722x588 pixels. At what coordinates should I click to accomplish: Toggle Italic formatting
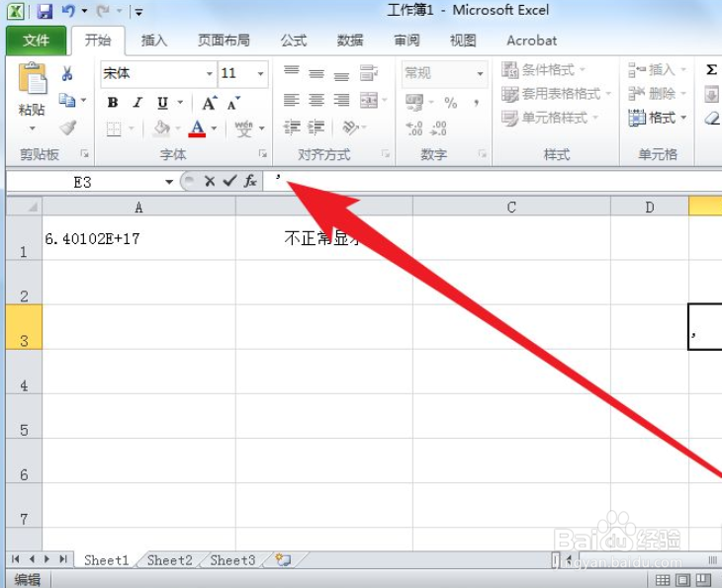click(x=137, y=102)
